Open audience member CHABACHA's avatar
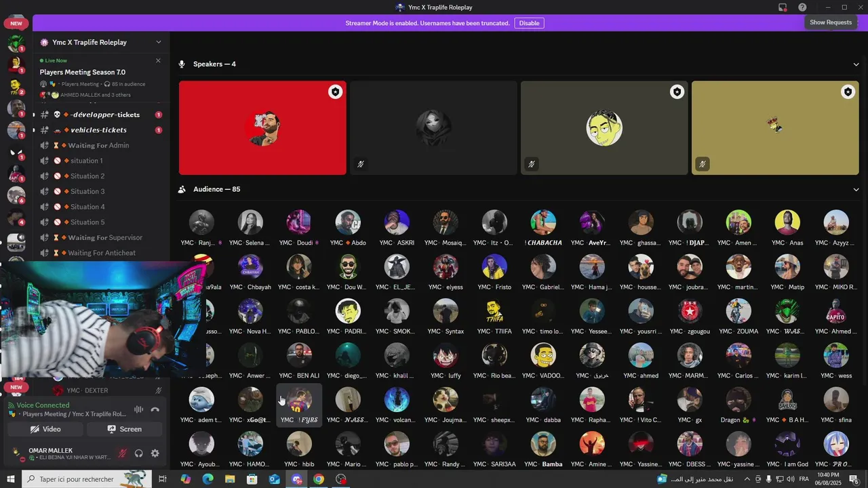 (543, 222)
